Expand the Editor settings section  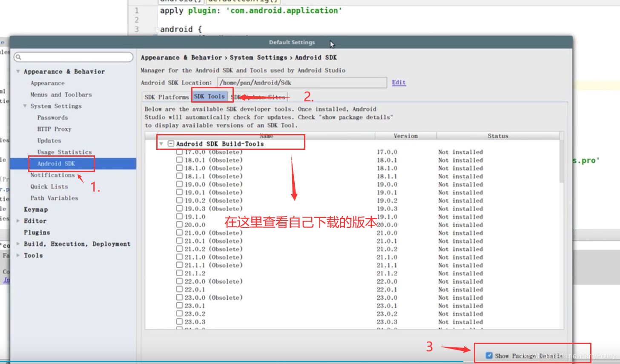(18, 221)
